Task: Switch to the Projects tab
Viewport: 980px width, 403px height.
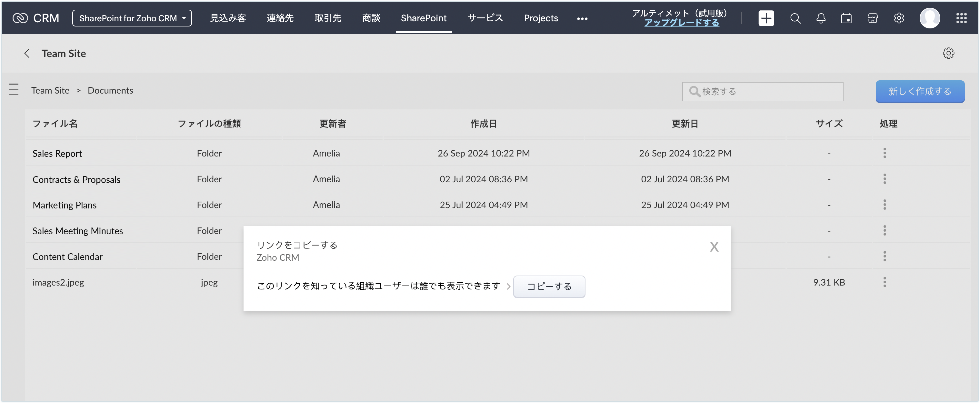Action: [541, 18]
